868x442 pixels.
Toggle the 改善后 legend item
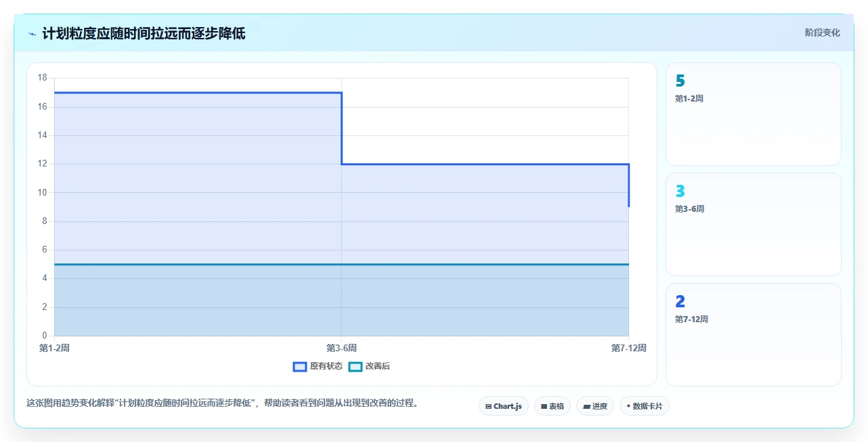pyautogui.click(x=369, y=366)
